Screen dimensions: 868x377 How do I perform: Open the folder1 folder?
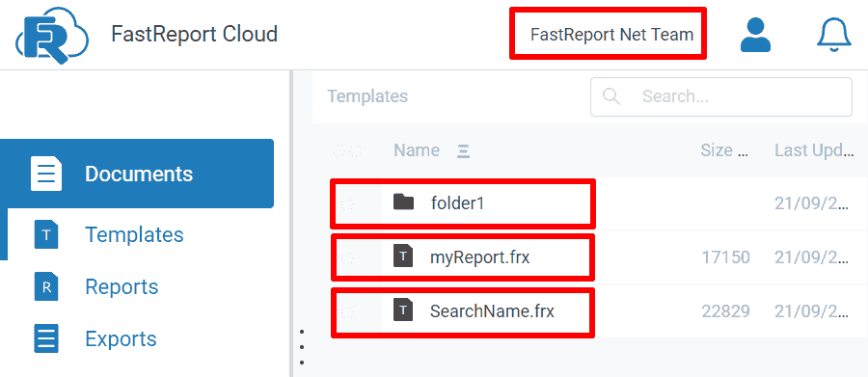[457, 203]
